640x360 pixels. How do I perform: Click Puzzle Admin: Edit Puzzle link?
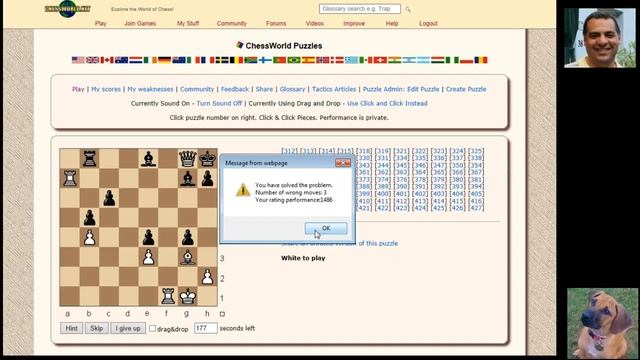pyautogui.click(x=401, y=89)
